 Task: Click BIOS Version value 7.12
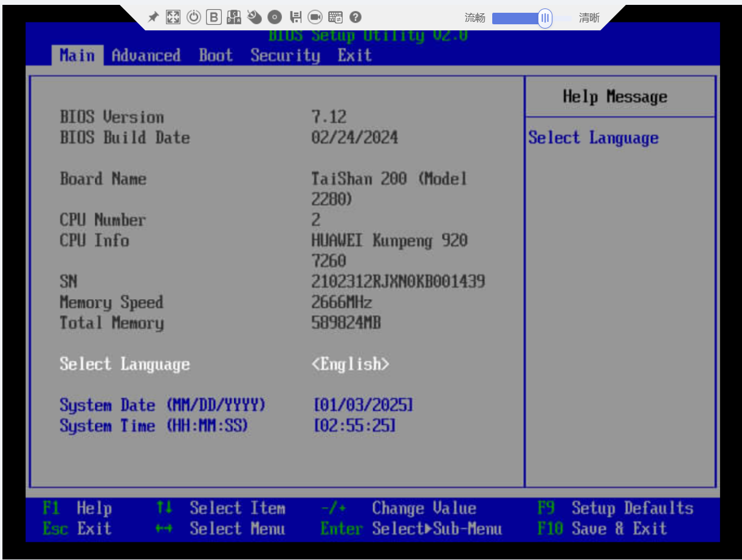[329, 117]
